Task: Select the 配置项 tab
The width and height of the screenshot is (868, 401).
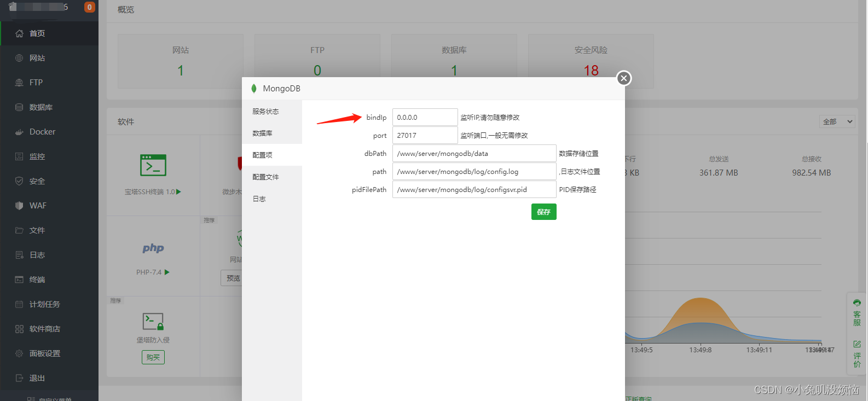Action: [272, 155]
